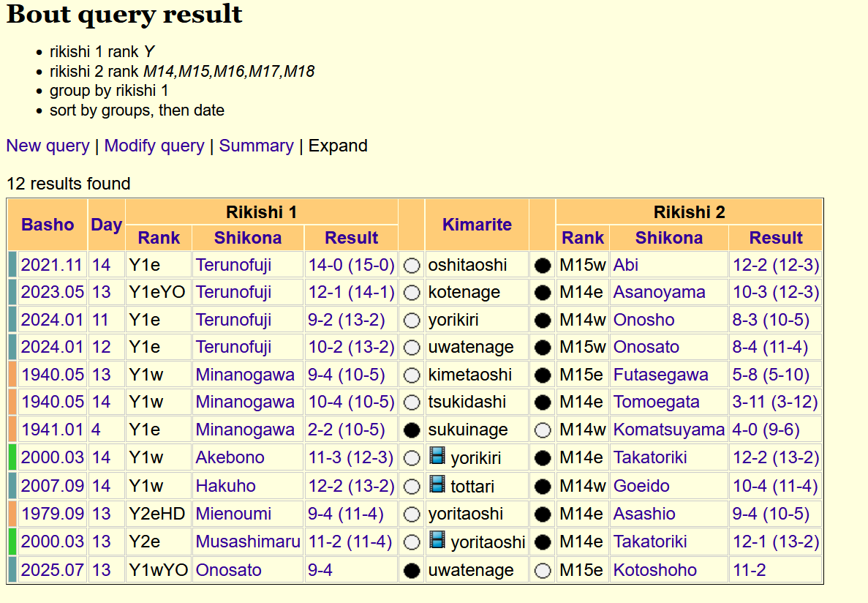Open day 4 of 1941.01 basho
Viewport: 868px width, 603px height.
(x=97, y=430)
